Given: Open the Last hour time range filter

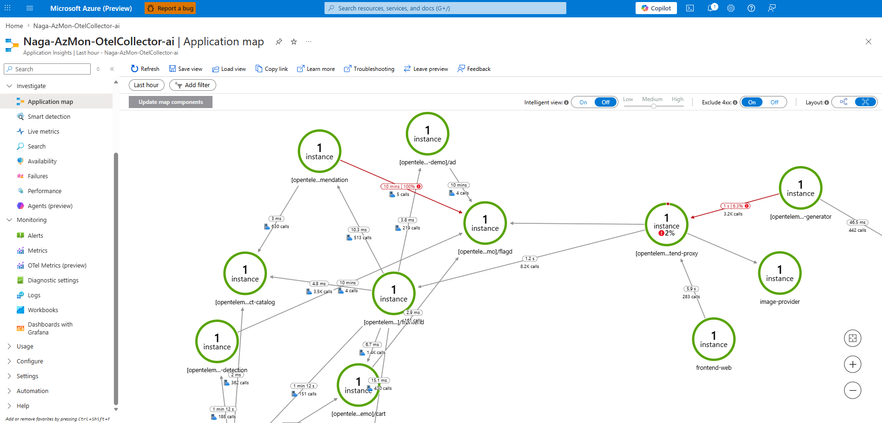Looking at the screenshot, I should [146, 85].
